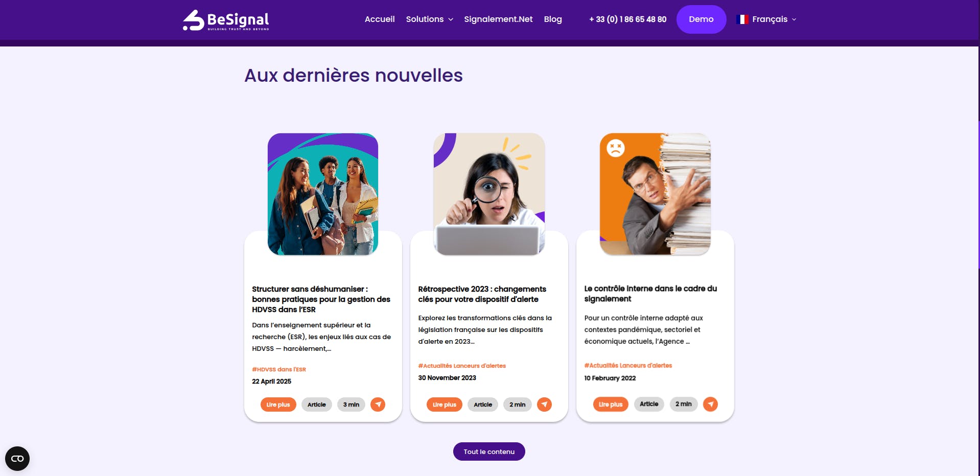Click Lire plus on Rétrospective 2023 article

pos(445,404)
